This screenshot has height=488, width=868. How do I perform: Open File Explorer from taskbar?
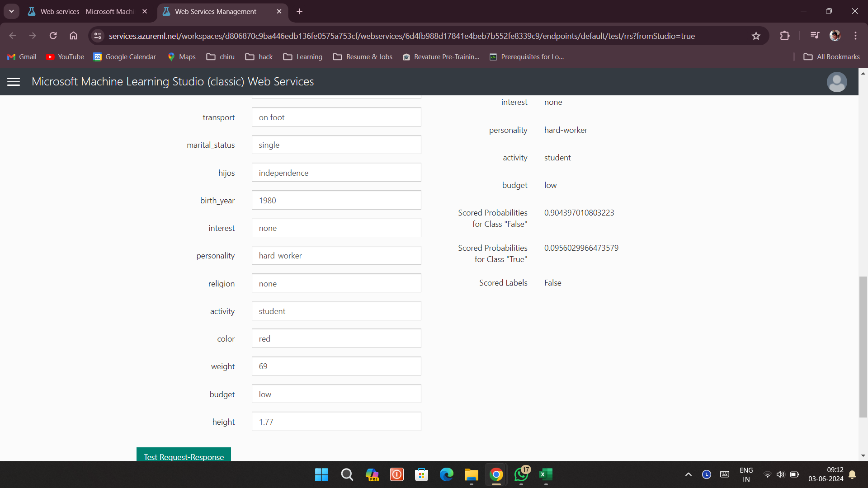point(471,474)
